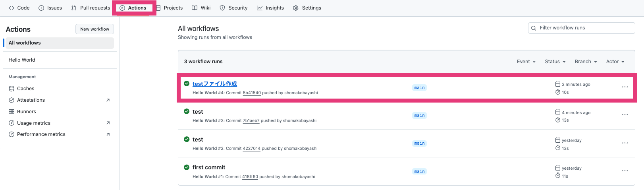The height and width of the screenshot is (190, 644).
Task: Open commit 7b1aeb7 link
Action: (251, 121)
